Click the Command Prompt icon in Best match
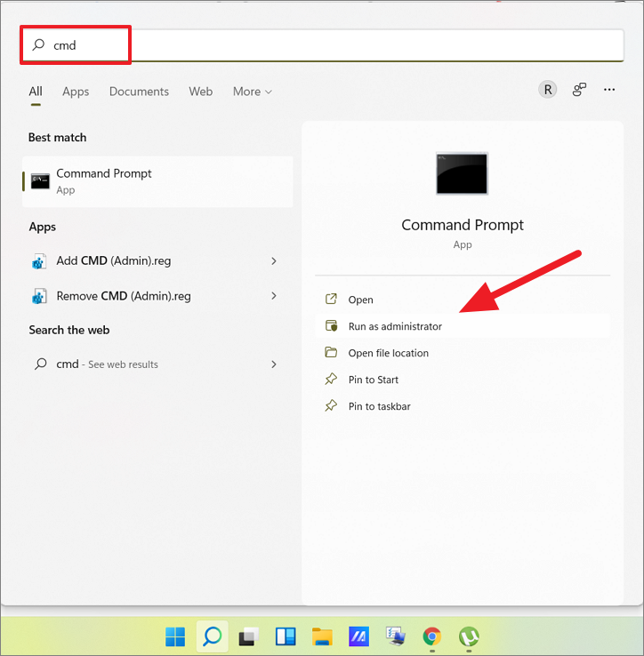This screenshot has width=644, height=656. pos(40,181)
